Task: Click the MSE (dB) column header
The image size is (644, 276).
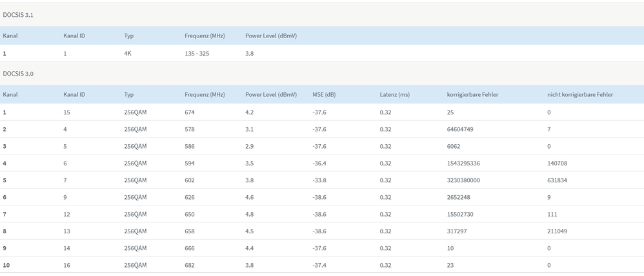Action: coord(324,95)
